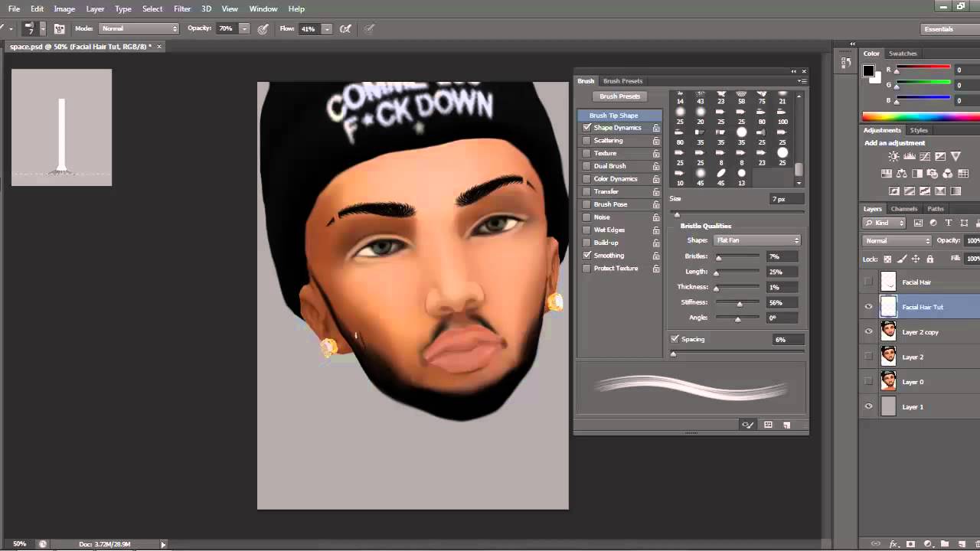The height and width of the screenshot is (551, 980).
Task: Open Preset Manager icon at Brush panel bottom
Action: pos(768,425)
